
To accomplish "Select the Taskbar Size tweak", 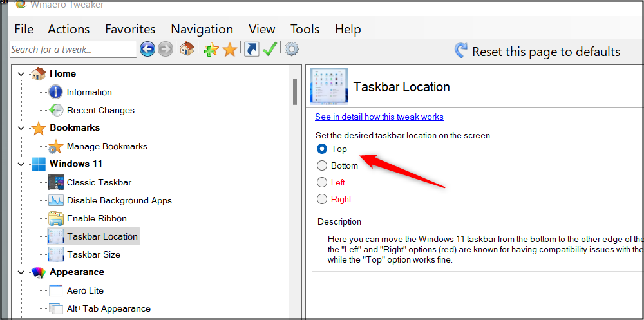I will click(93, 254).
